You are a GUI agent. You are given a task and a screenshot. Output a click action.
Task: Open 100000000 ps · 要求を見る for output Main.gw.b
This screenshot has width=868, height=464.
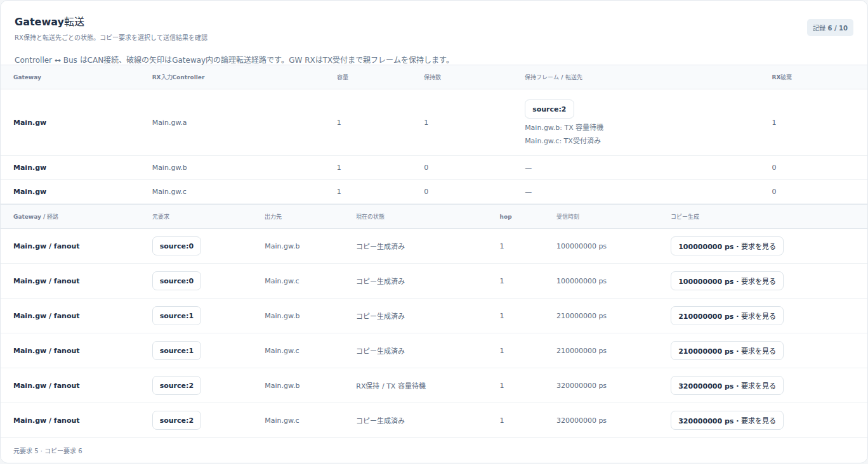click(727, 246)
